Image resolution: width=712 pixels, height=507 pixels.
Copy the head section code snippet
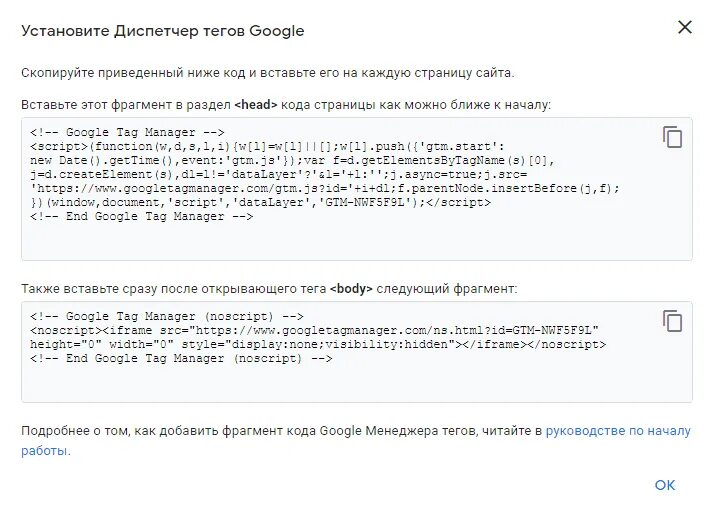click(672, 137)
